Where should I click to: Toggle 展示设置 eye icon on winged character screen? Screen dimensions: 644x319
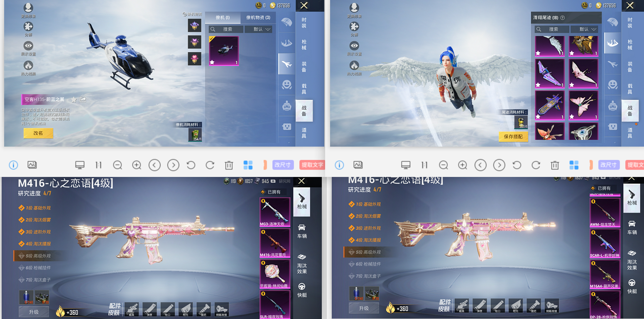pos(354,46)
